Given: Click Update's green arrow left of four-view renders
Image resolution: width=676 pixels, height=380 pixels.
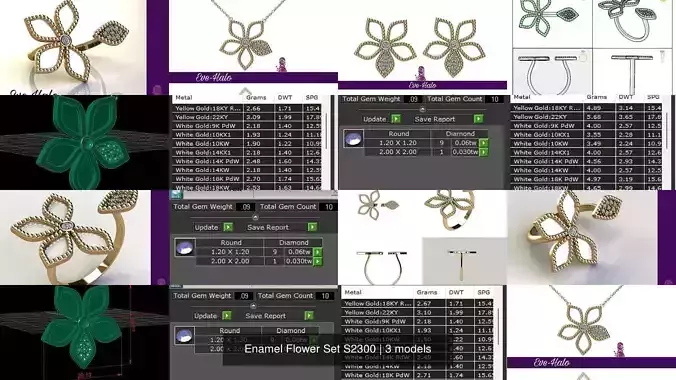Looking at the screenshot, I should point(228,227).
